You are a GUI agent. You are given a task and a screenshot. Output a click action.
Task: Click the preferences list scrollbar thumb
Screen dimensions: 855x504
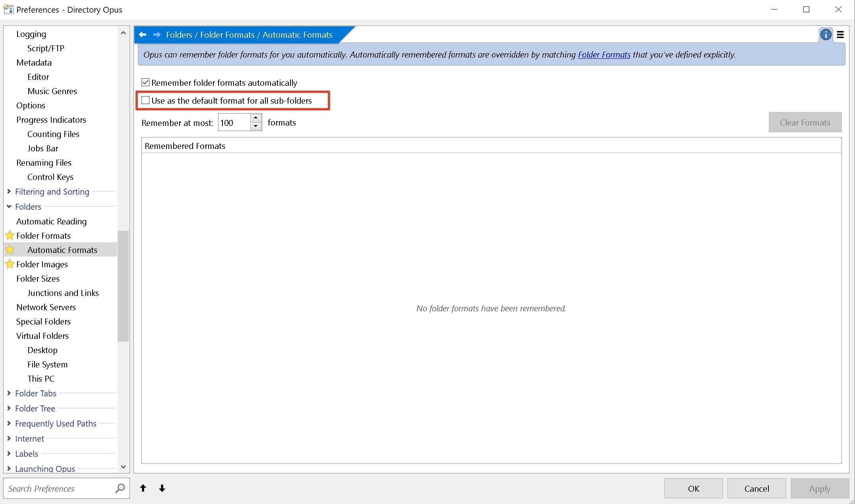coord(123,286)
